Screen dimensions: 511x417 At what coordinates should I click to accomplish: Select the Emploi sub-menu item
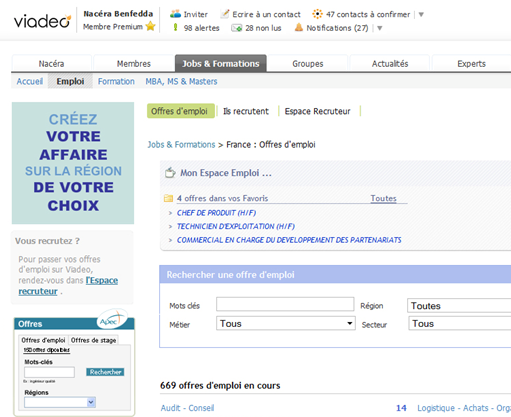(70, 81)
